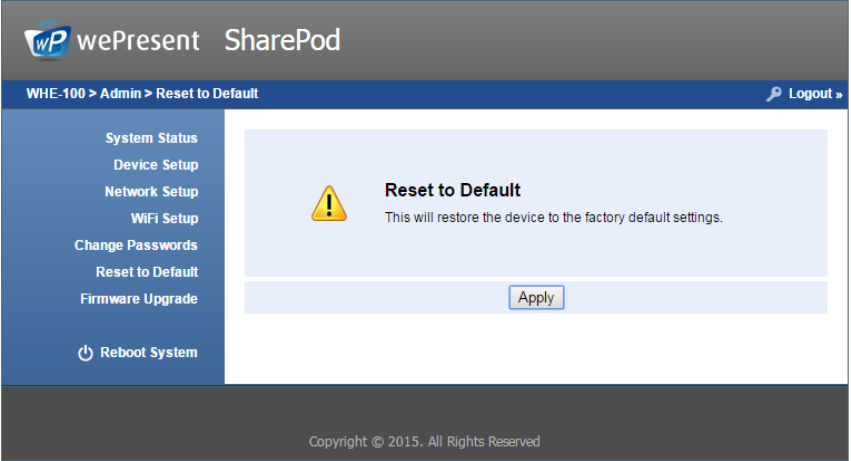Screen dimensions: 851x461
Task: Click the Apply button
Action: pyautogui.click(x=536, y=298)
